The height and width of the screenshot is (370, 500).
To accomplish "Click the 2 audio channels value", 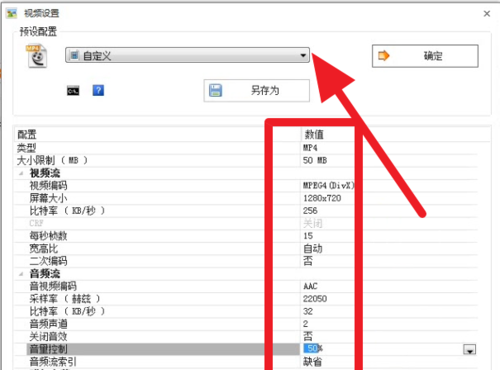I will pyautogui.click(x=305, y=324).
